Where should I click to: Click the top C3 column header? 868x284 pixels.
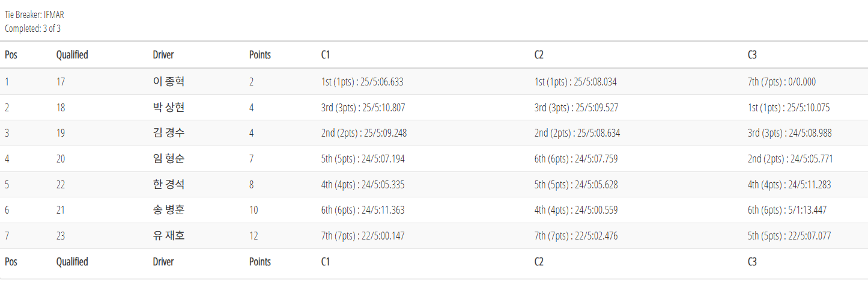point(752,55)
